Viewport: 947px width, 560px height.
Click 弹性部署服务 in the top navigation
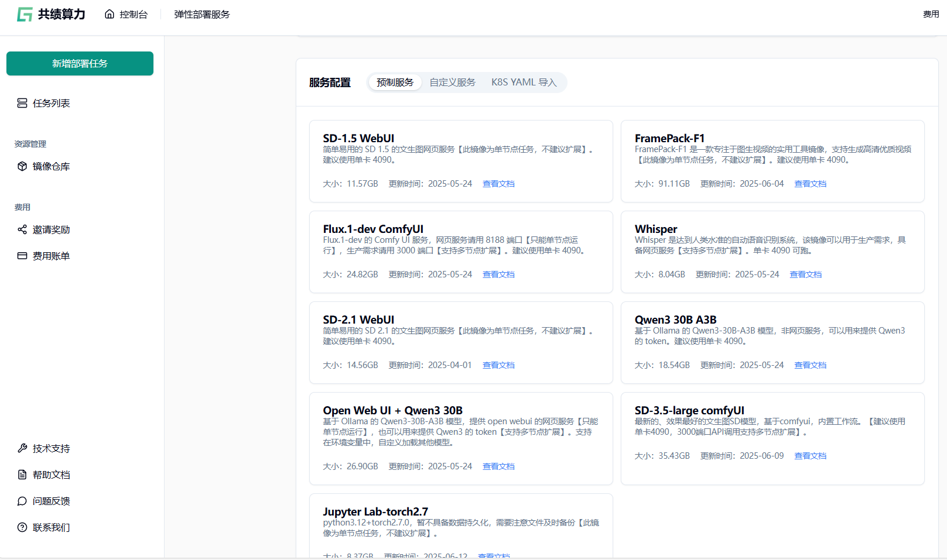pyautogui.click(x=202, y=15)
